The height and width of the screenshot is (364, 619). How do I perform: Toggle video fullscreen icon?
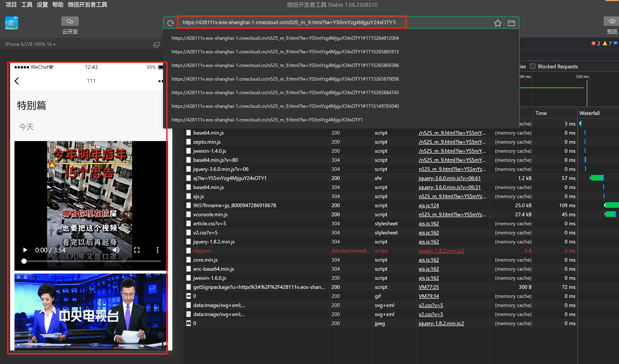[x=137, y=250]
